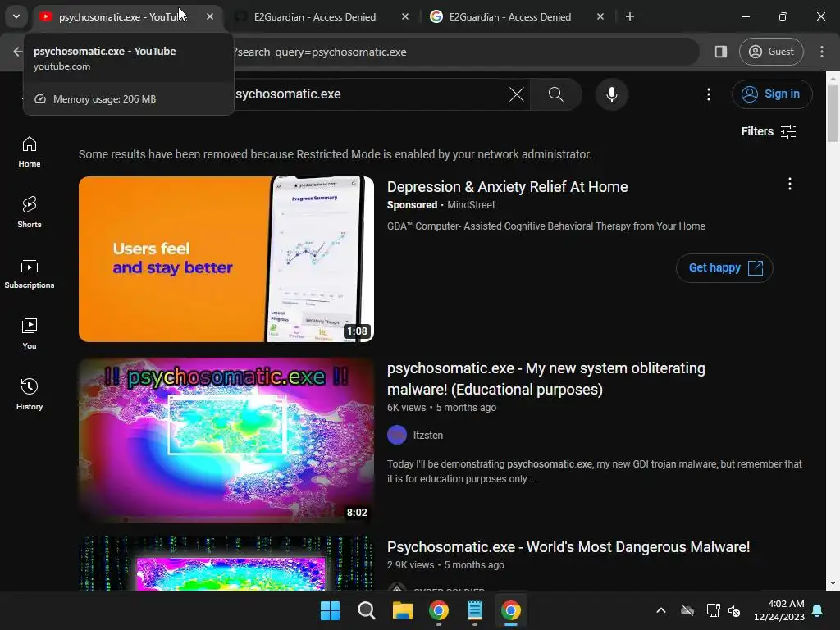This screenshot has height=630, width=840.
Task: Open the Itzsten channel name
Action: pyautogui.click(x=428, y=436)
